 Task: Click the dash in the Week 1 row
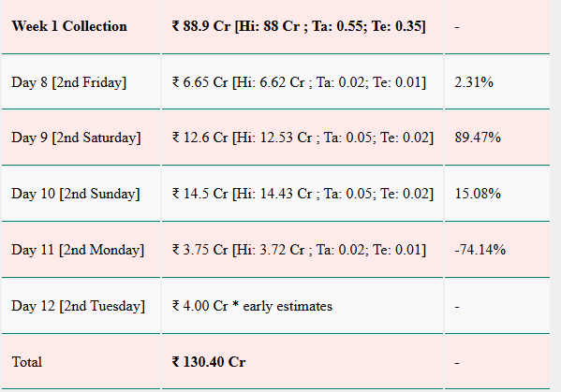point(457,27)
